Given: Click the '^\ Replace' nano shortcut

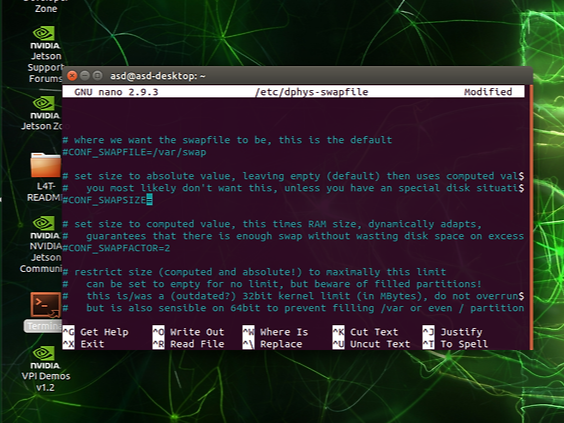Looking at the screenshot, I should point(272,344).
